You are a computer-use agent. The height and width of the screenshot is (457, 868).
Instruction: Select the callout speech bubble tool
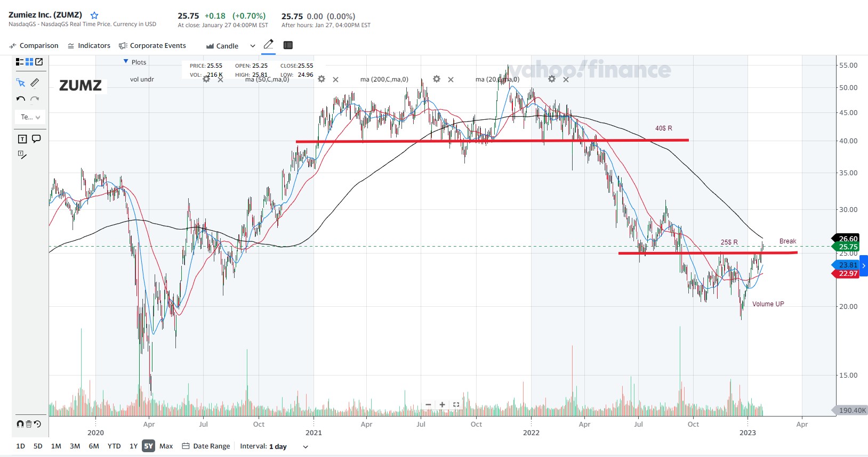click(36, 139)
